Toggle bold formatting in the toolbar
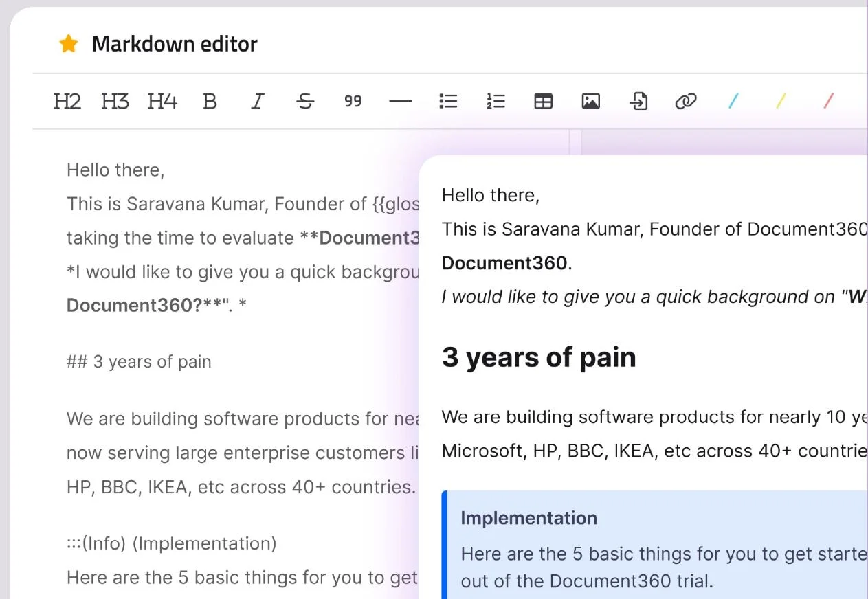 209,101
